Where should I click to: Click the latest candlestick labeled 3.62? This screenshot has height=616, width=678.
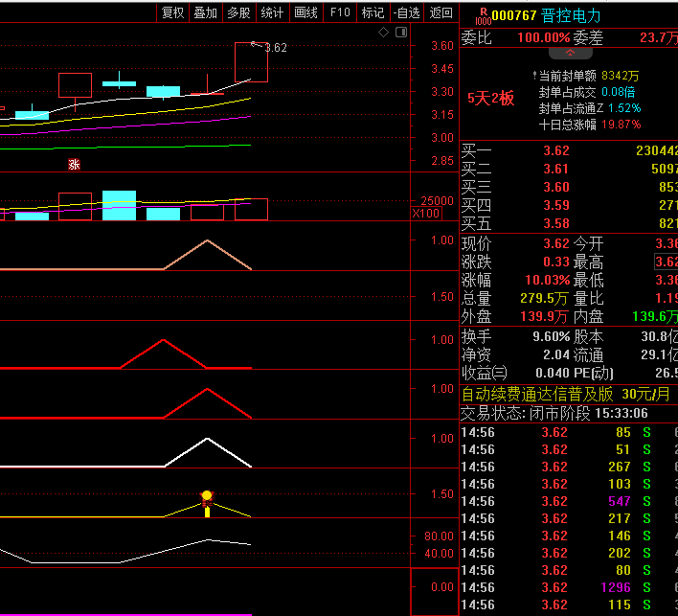click(251, 62)
